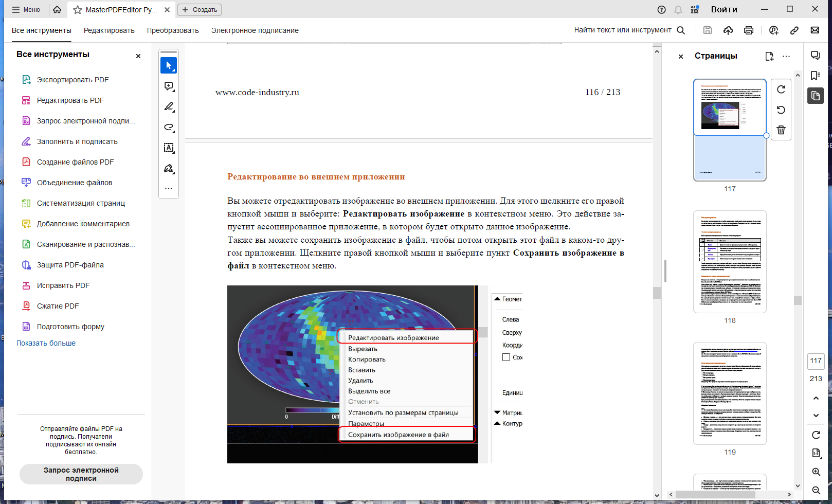This screenshot has width=832, height=504.
Task: Click Запрос электронной подписи button
Action: [81, 474]
